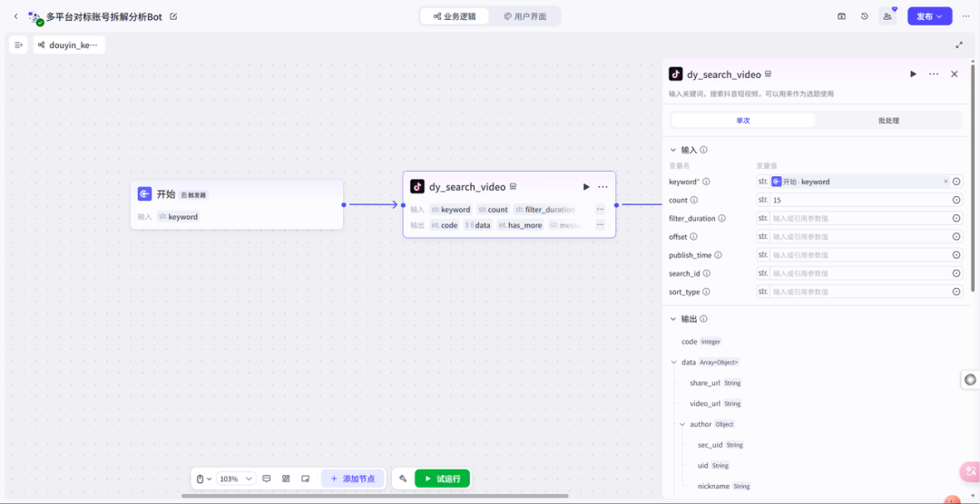Screen dimensions: 980x504
Task: Close the dy_search_video side panel
Action: (x=955, y=74)
